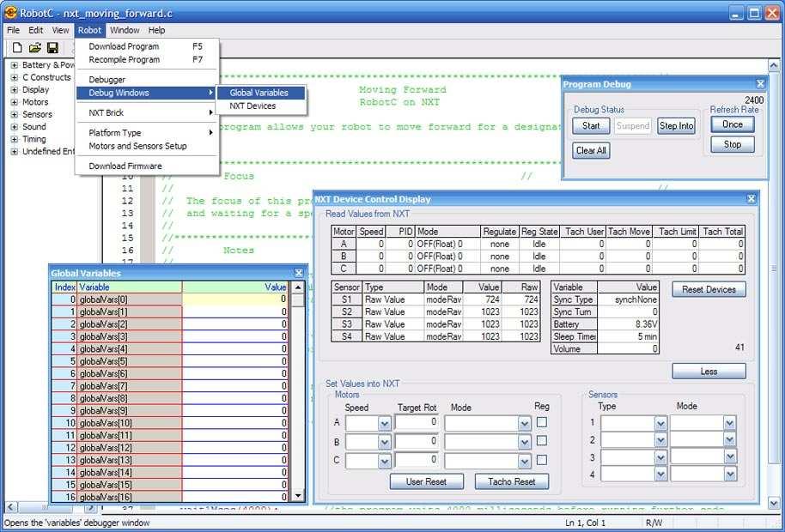Click motor B Target Rot field

click(417, 442)
